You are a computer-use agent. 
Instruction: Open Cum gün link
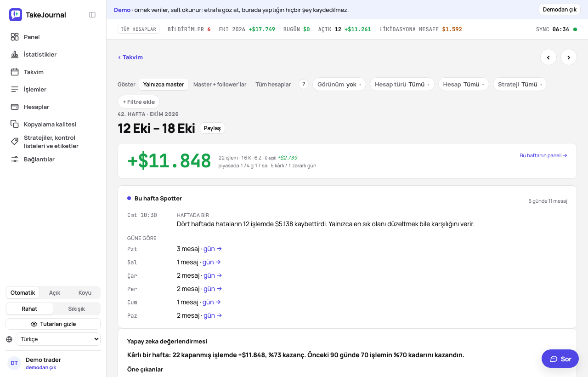tap(212, 302)
